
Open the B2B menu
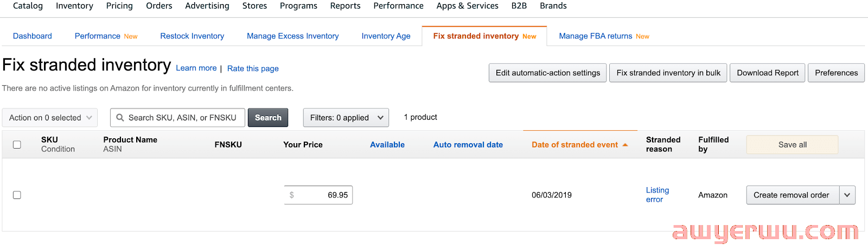click(519, 6)
